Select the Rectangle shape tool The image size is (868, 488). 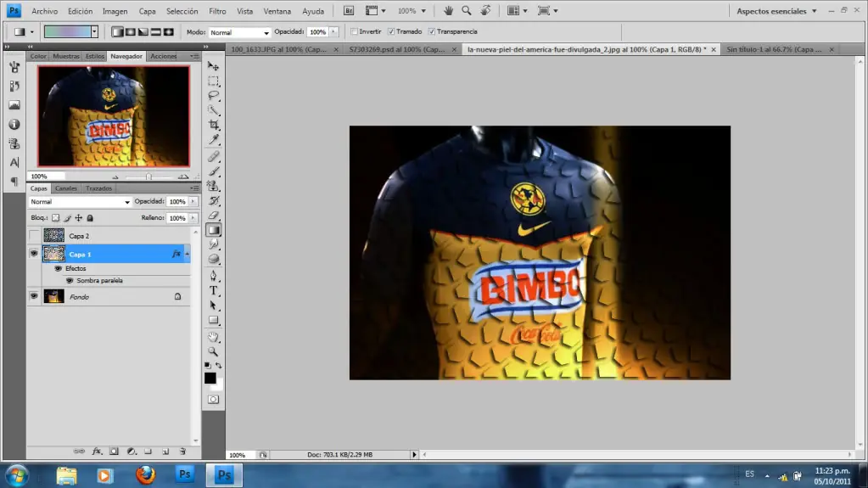[x=213, y=320]
